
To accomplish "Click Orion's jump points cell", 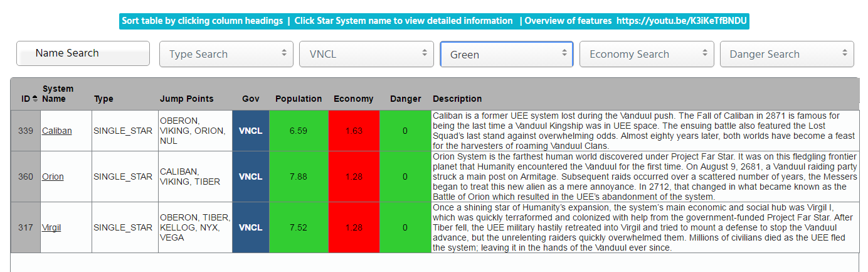I will pos(195,177).
